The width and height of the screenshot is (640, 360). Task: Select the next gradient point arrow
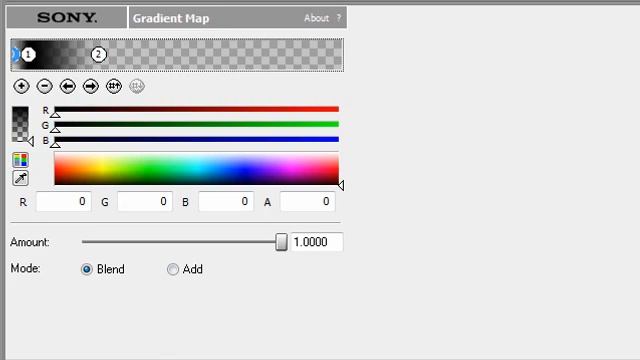(91, 86)
